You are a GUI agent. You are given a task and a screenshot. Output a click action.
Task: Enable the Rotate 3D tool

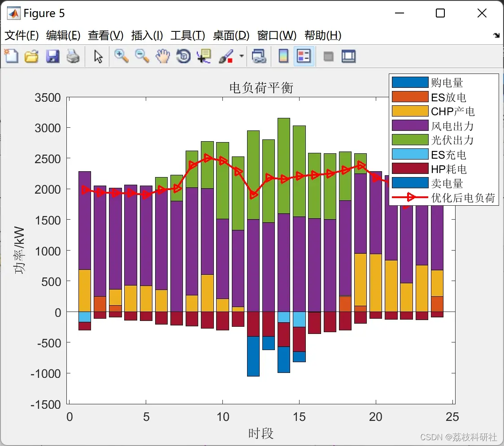point(183,56)
